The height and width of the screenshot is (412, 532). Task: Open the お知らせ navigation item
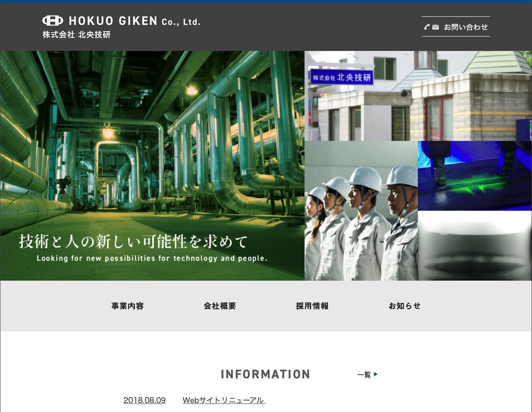(x=404, y=306)
